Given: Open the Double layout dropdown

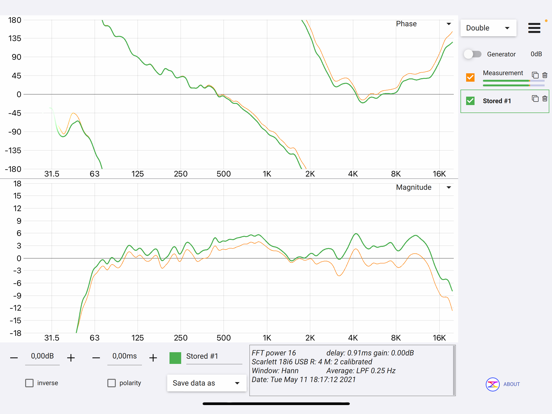Looking at the screenshot, I should point(488,28).
